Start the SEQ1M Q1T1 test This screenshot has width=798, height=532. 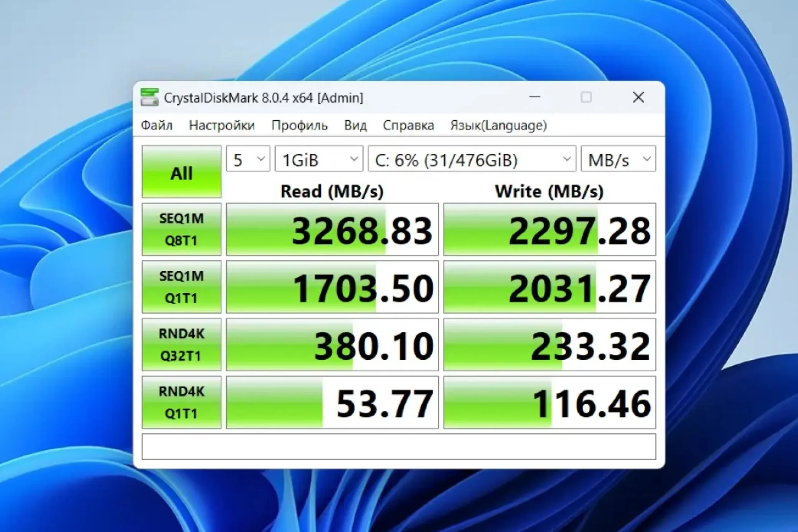tap(181, 287)
